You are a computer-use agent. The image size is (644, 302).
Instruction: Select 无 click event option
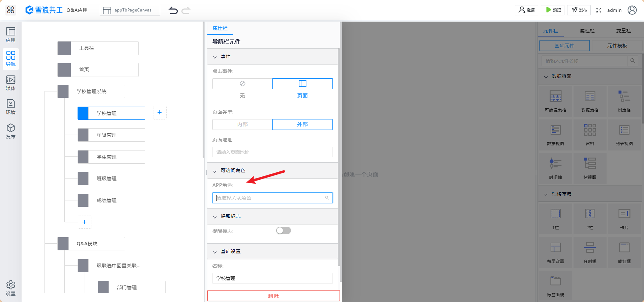[242, 84]
